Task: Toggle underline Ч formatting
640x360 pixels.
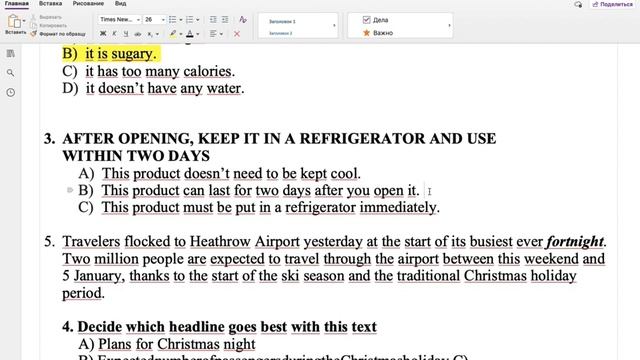Action: coord(126,34)
